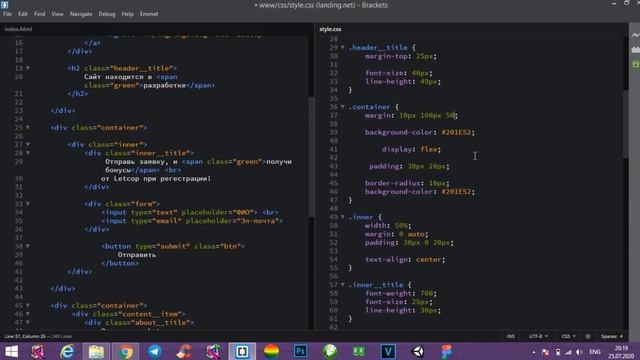Screen dimensions: 640x360
Task: Click the 'Отправить' button text on line 39
Action: pyautogui.click(x=137, y=254)
